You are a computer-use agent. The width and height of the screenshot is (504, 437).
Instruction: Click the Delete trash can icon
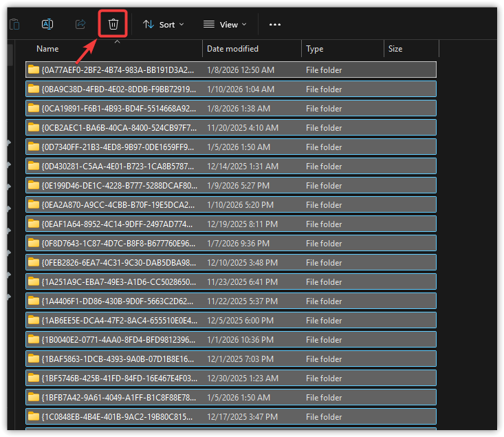[113, 24]
